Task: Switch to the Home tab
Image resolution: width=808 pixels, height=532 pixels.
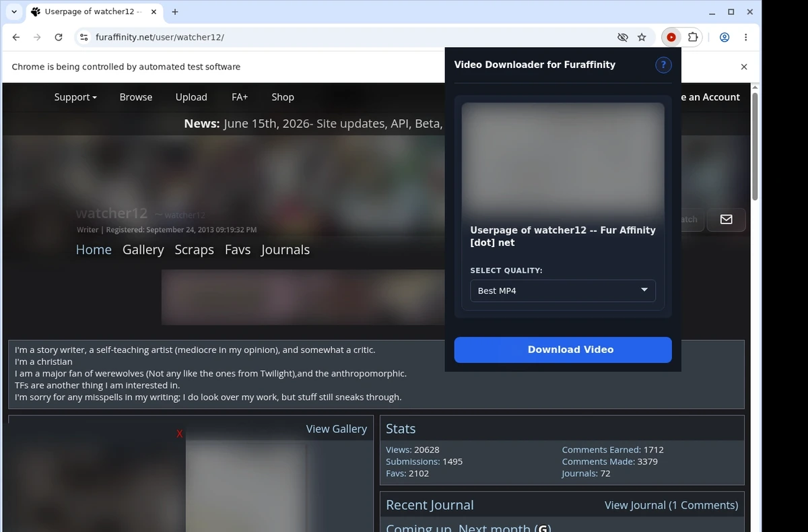Action: [94, 250]
